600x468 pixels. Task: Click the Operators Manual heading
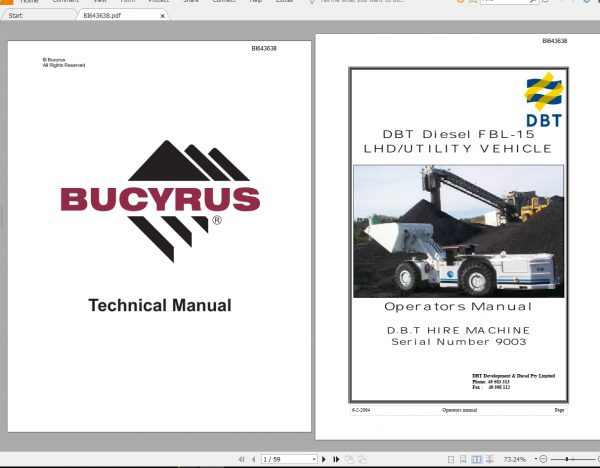click(x=458, y=307)
